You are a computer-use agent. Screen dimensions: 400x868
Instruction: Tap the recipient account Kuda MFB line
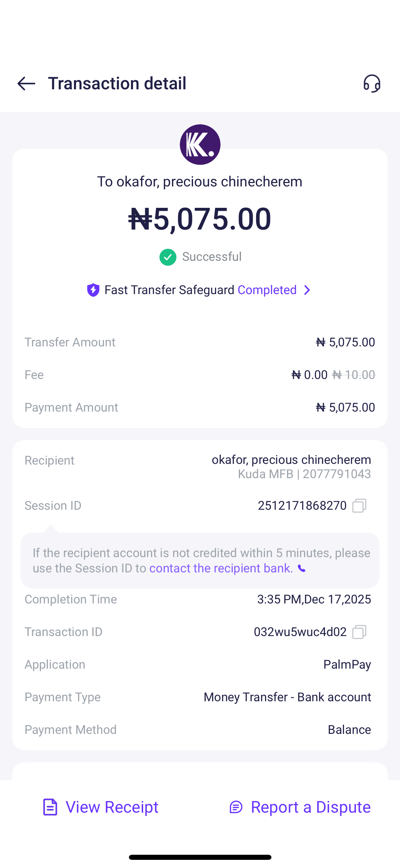click(304, 474)
